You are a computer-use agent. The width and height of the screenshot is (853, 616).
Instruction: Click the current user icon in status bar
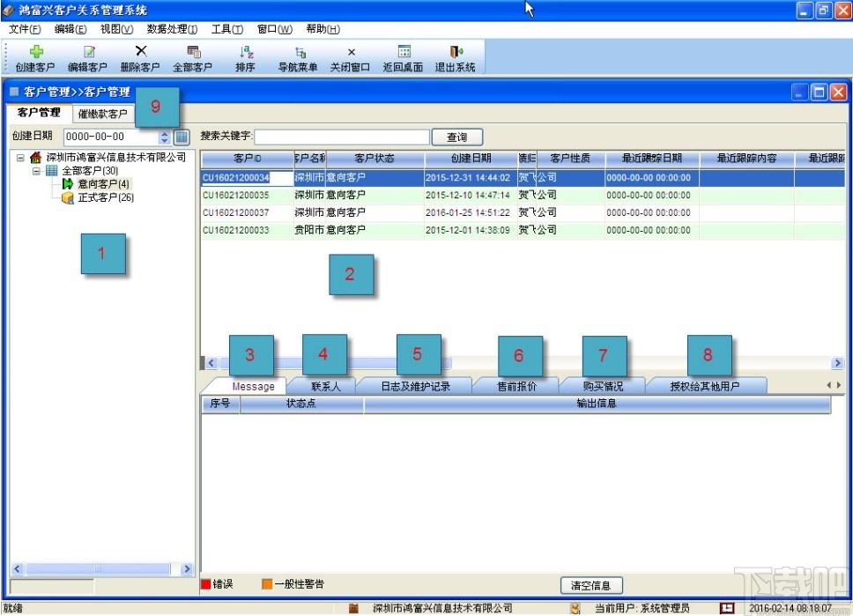click(575, 608)
